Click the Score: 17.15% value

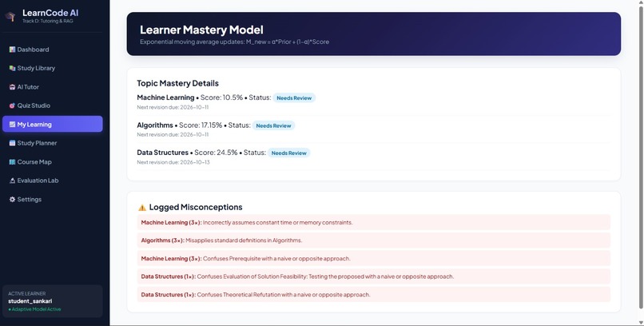[x=201, y=125]
